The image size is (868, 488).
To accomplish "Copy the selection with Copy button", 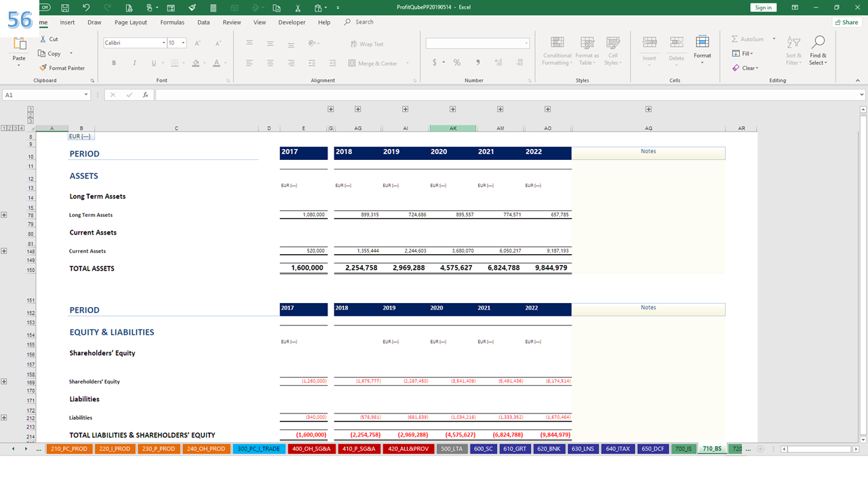I will [x=50, y=54].
